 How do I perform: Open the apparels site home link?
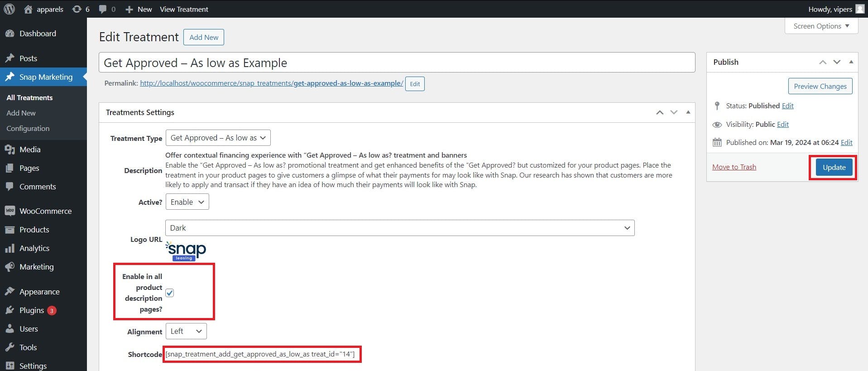43,9
